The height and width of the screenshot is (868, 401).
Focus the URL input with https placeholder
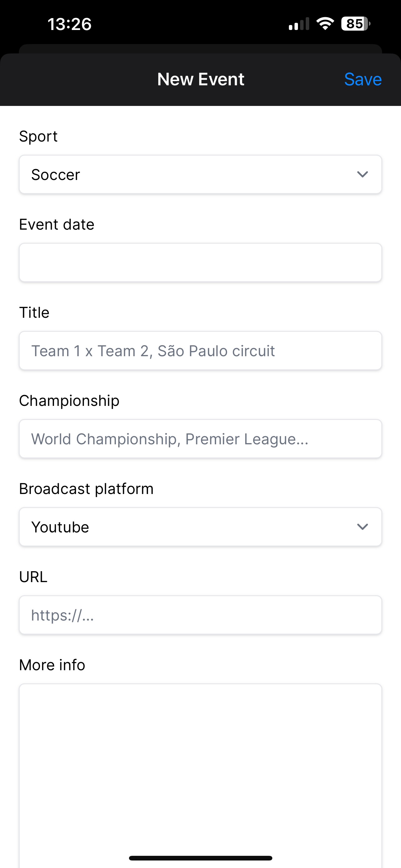pos(200,615)
